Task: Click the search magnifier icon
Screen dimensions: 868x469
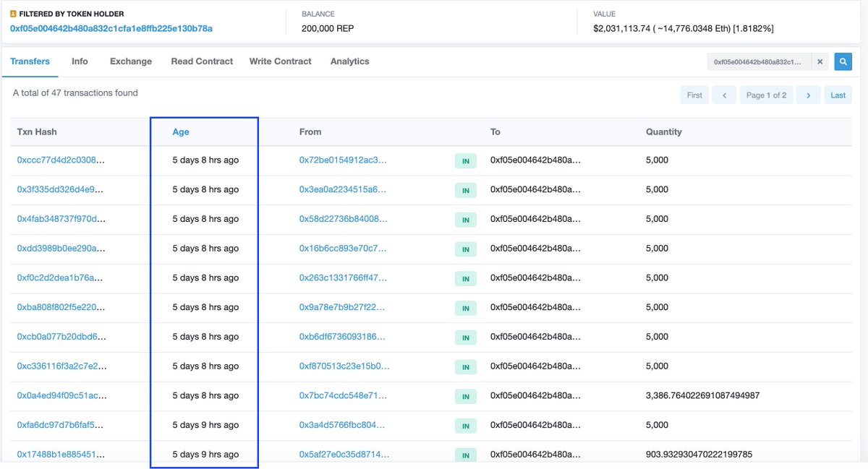Action: [843, 61]
